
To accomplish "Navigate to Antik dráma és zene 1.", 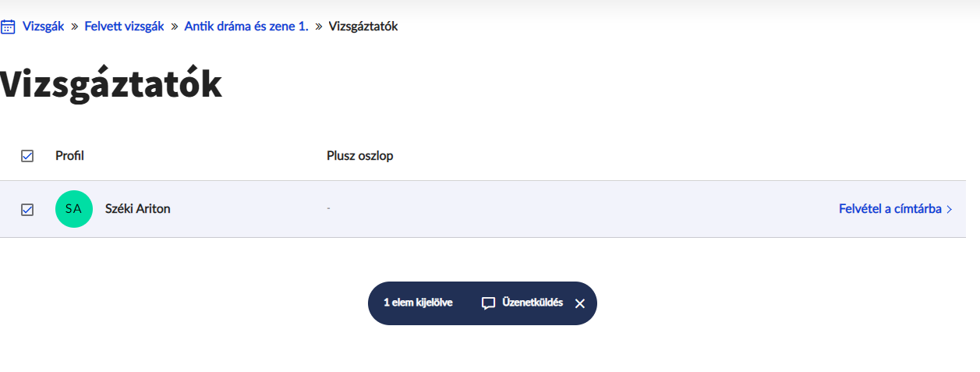I will pyautogui.click(x=246, y=27).
